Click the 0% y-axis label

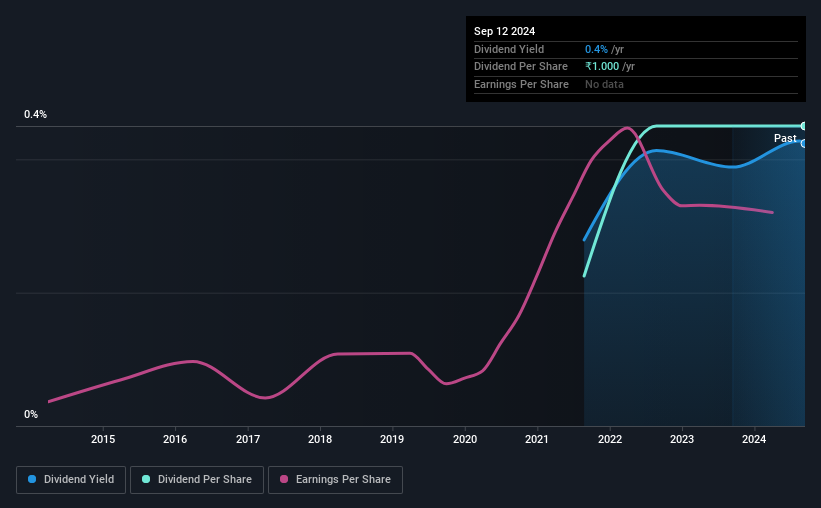[x=31, y=414]
